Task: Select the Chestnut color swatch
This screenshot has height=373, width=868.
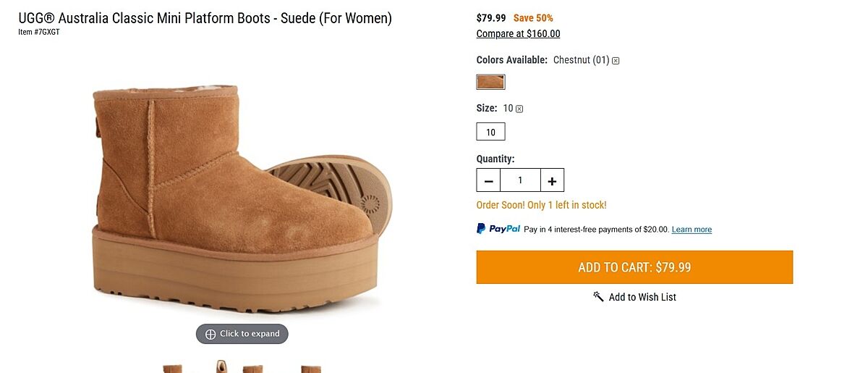Action: [490, 82]
